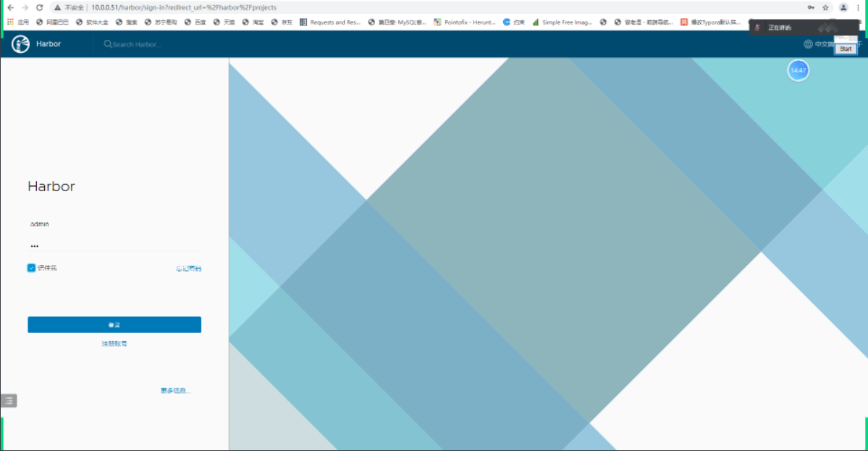This screenshot has width=868, height=451.
Task: Click the Harbor lighthouse logo
Action: 20,43
